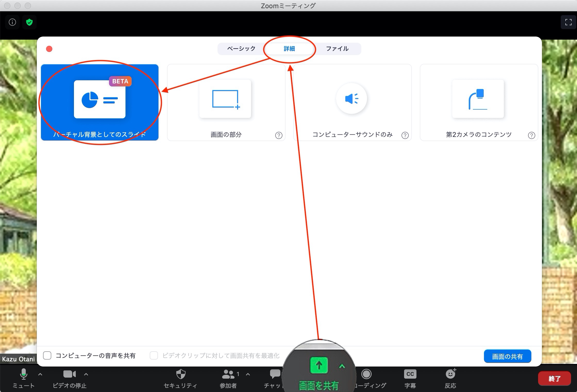Image resolution: width=577 pixels, height=392 pixels.
Task: Click the Zoomミーティング window title
Action: [288, 6]
